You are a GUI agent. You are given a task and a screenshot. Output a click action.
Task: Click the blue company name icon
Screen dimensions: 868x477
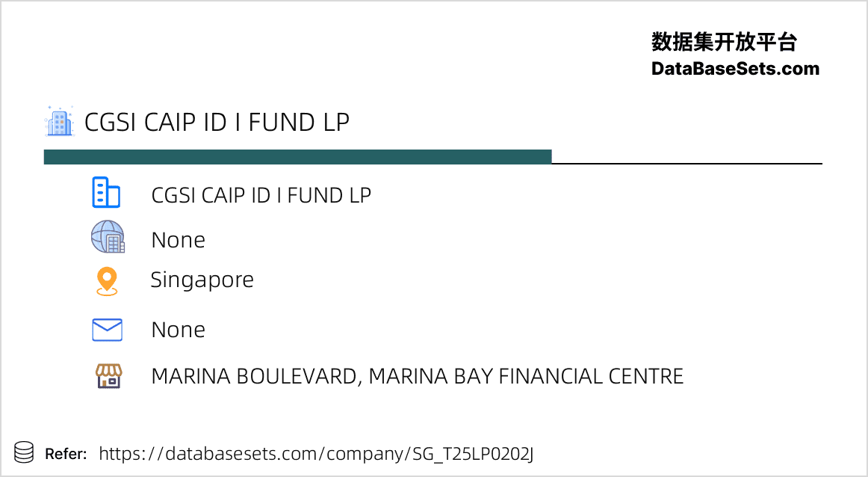106,192
